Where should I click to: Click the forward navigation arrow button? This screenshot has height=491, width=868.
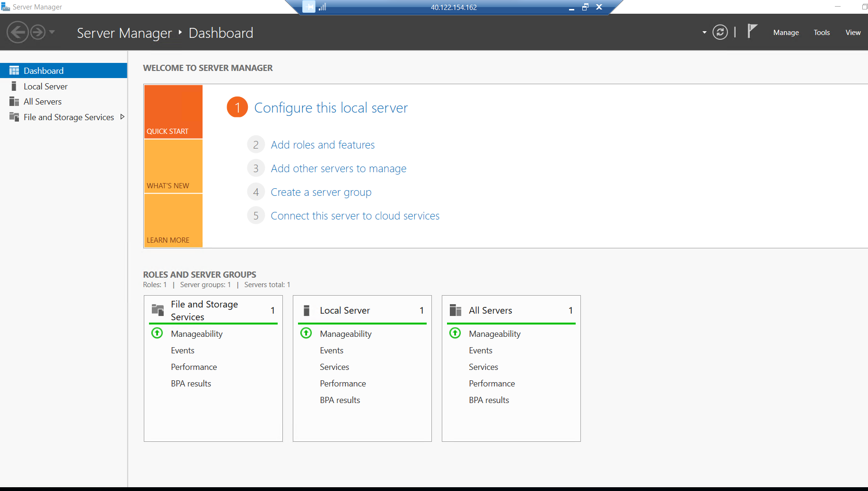click(38, 33)
